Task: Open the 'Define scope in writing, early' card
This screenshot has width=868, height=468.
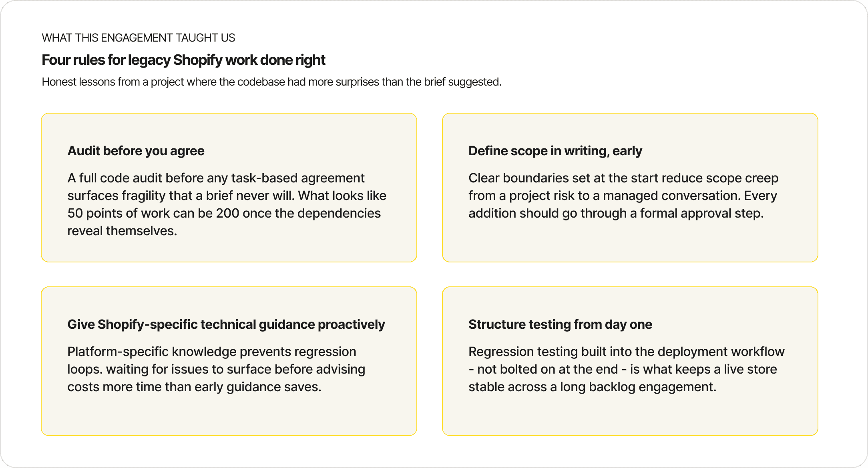Action: click(x=630, y=188)
